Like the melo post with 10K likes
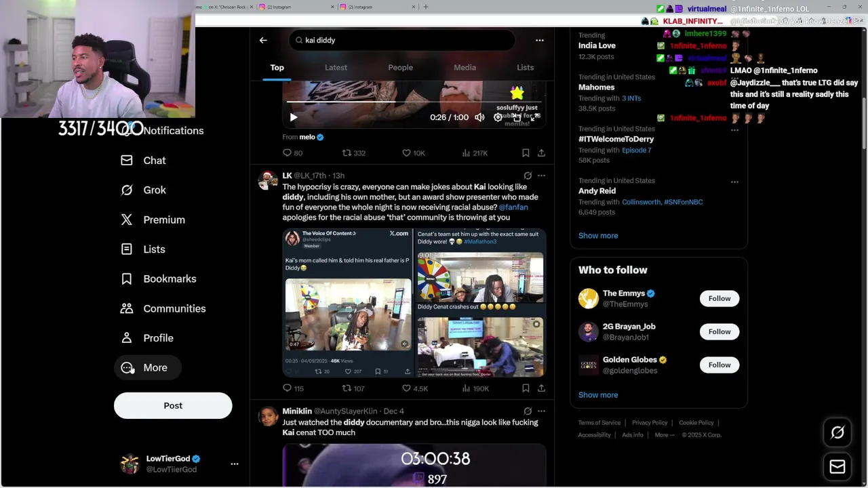This screenshot has height=488, width=868. coord(414,153)
